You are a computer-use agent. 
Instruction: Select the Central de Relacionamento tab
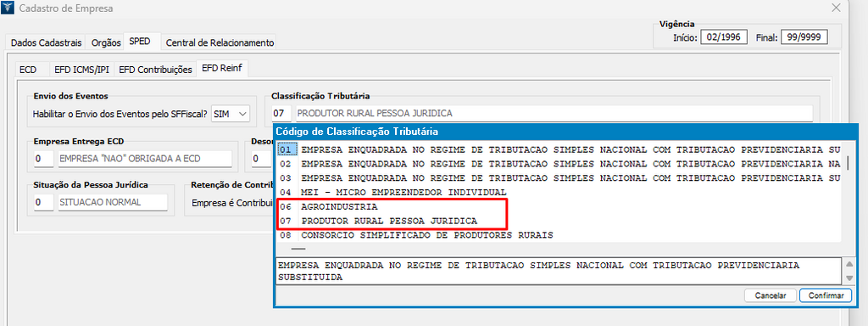pyautogui.click(x=220, y=42)
